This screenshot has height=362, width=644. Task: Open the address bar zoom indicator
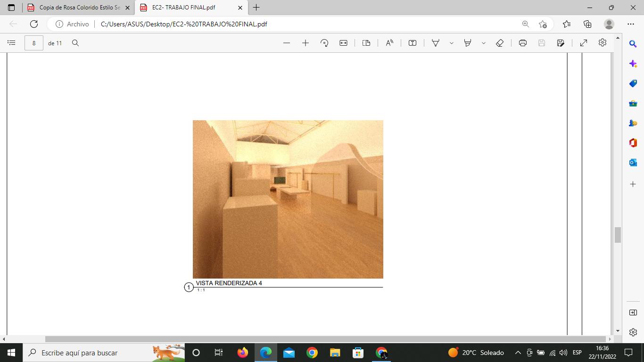(x=525, y=24)
